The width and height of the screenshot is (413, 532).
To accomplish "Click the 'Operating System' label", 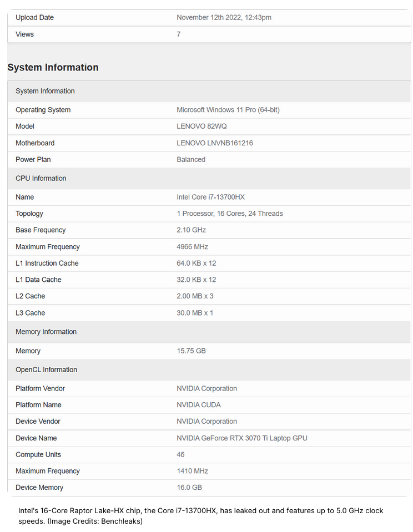I will (x=43, y=110).
